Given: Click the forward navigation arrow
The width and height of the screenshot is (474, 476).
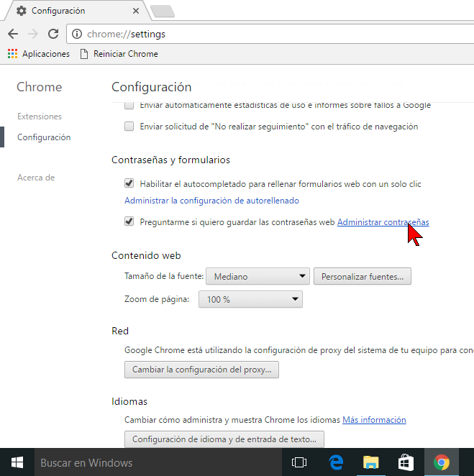Looking at the screenshot, I should pos(33,34).
